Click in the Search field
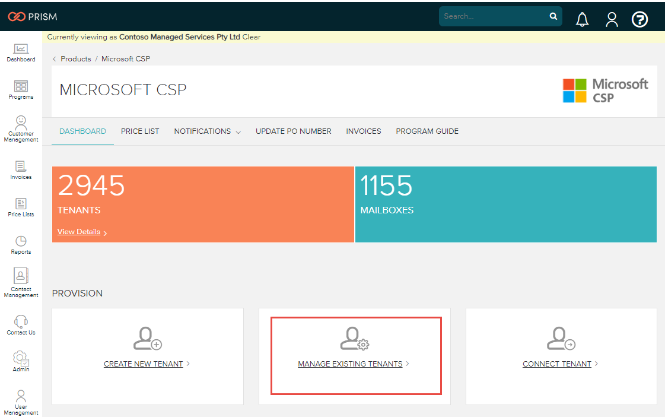The image size is (666, 417). pos(491,17)
